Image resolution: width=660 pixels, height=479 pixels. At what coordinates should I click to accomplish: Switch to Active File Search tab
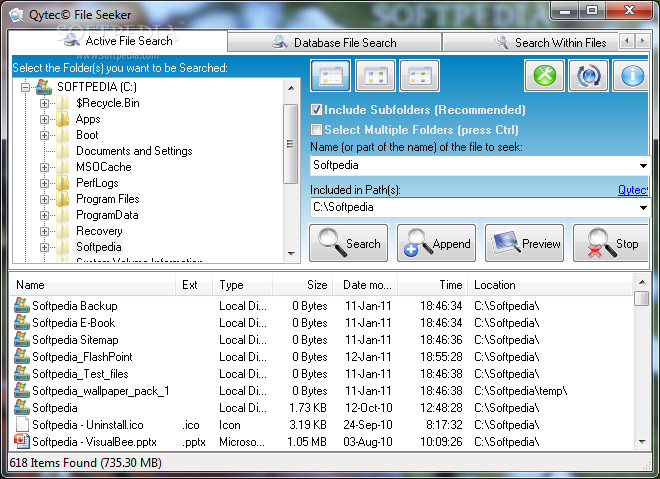[118, 41]
